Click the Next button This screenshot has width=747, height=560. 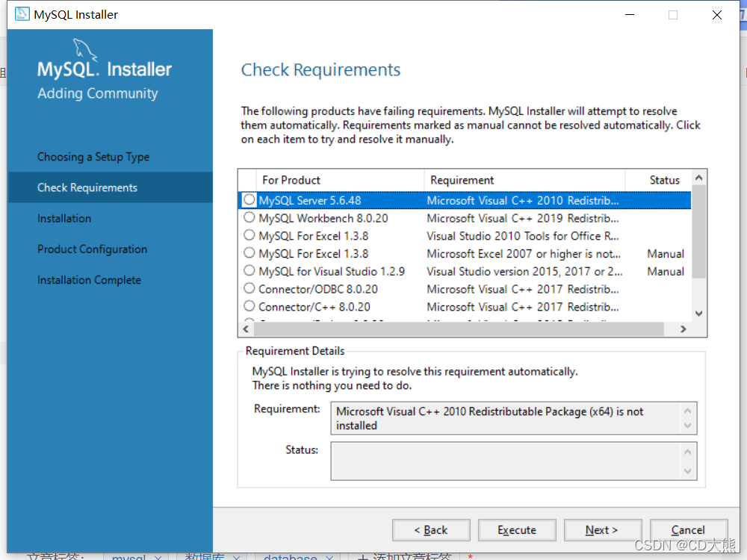[x=603, y=530]
